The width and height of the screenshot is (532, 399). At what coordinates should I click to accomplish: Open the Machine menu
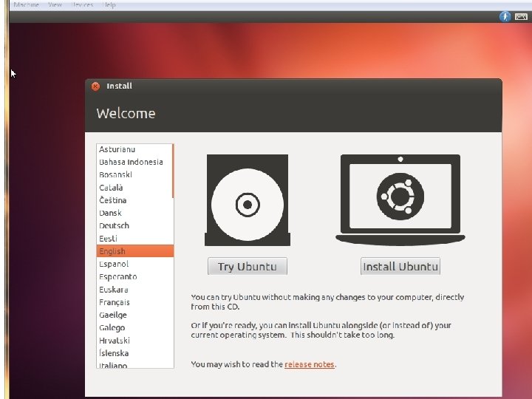coord(27,4)
